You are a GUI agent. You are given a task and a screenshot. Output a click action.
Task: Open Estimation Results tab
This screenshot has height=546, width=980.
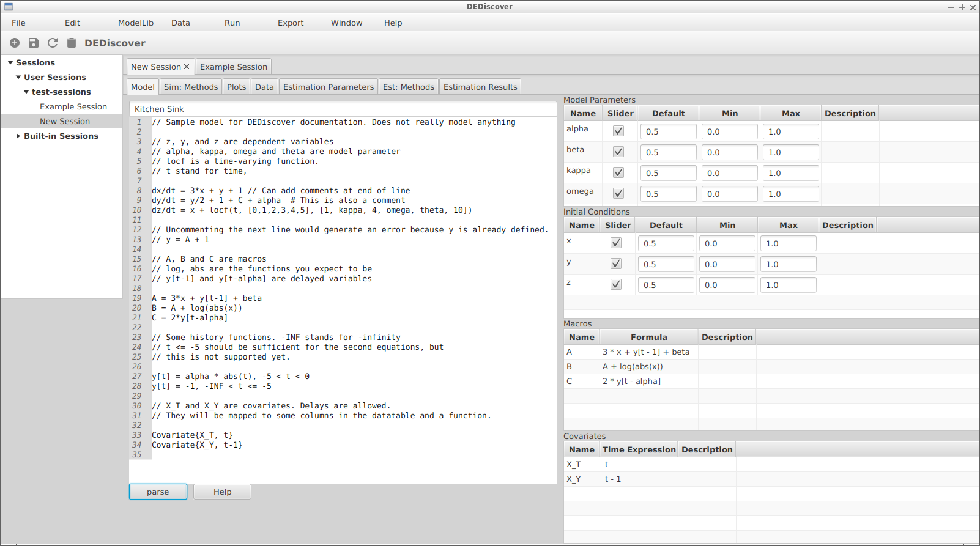click(480, 87)
